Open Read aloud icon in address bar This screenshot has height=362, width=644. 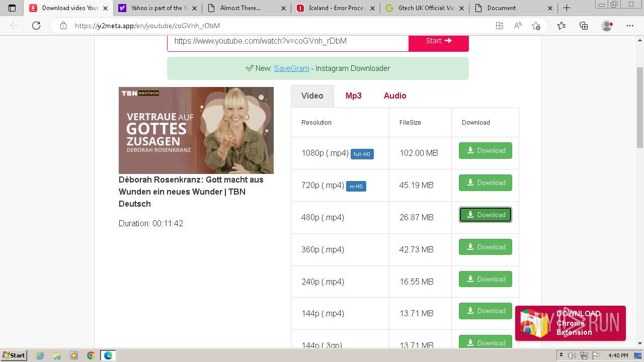click(518, 26)
